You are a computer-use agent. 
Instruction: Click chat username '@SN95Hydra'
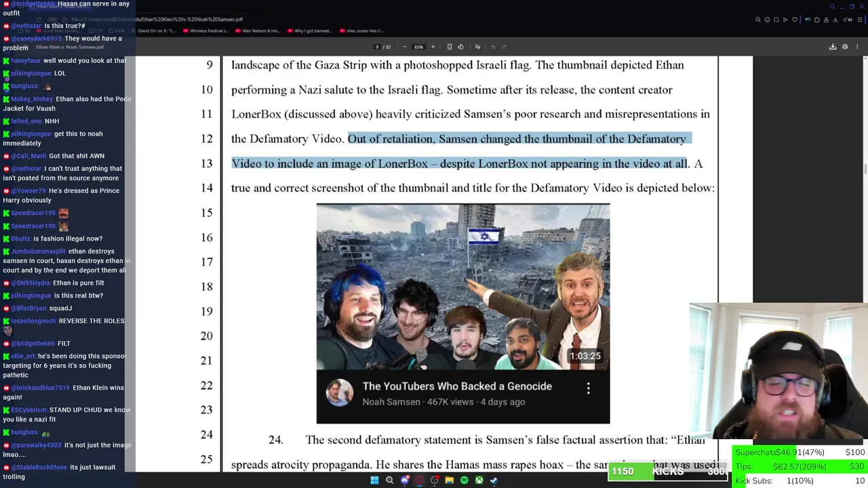pyautogui.click(x=31, y=283)
